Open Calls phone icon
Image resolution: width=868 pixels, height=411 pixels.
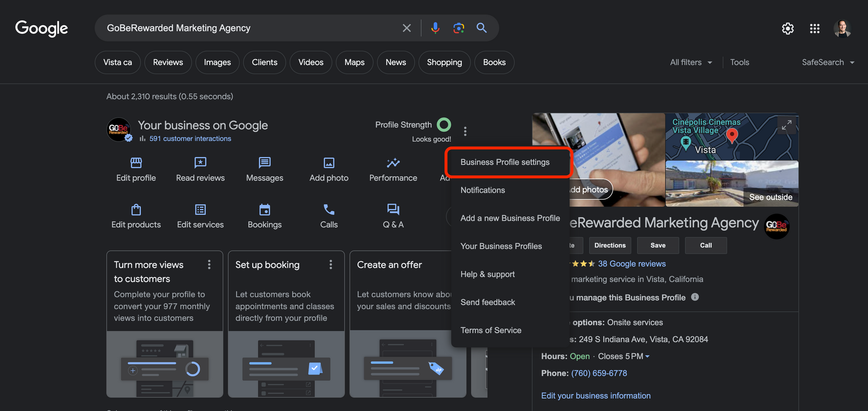click(329, 210)
